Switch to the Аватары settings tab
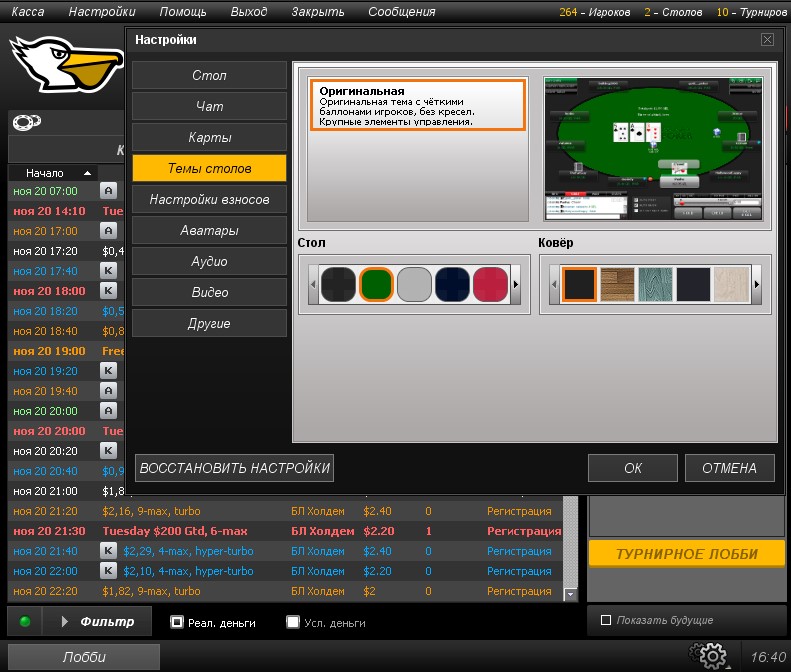 [x=210, y=230]
